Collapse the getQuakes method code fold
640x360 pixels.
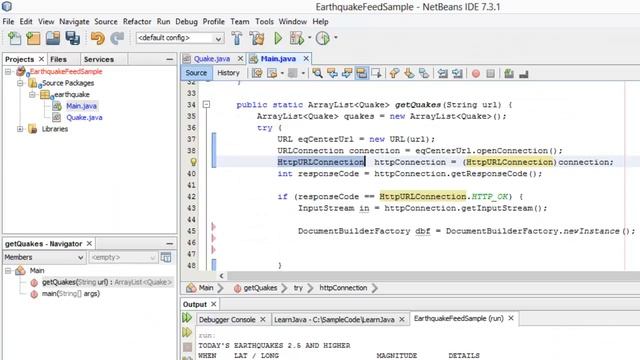(x=207, y=104)
